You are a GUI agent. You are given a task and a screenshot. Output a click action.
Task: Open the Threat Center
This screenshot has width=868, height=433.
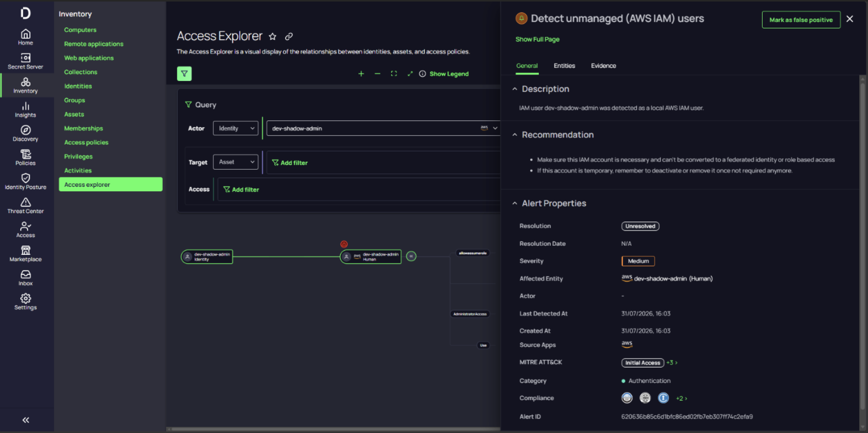(x=26, y=206)
